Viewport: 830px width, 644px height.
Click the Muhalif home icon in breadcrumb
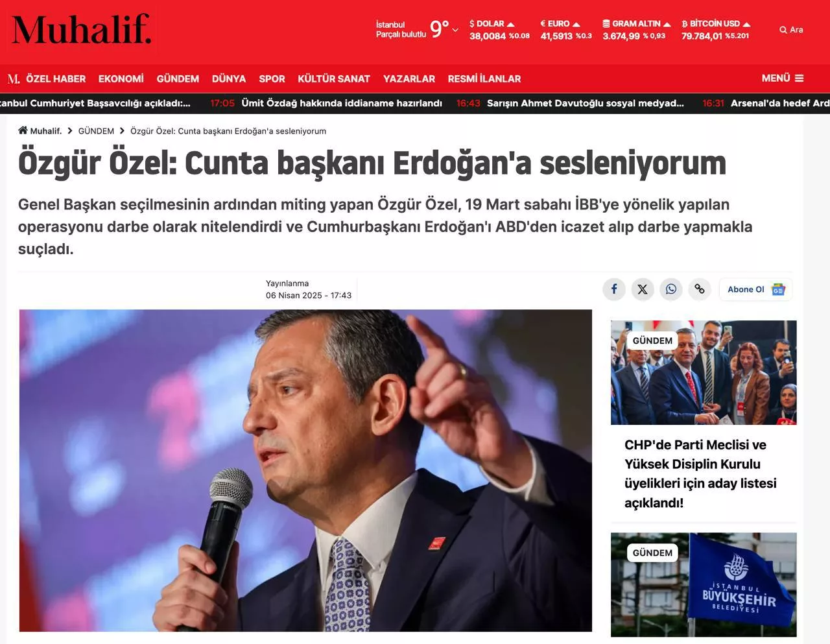[x=23, y=130]
